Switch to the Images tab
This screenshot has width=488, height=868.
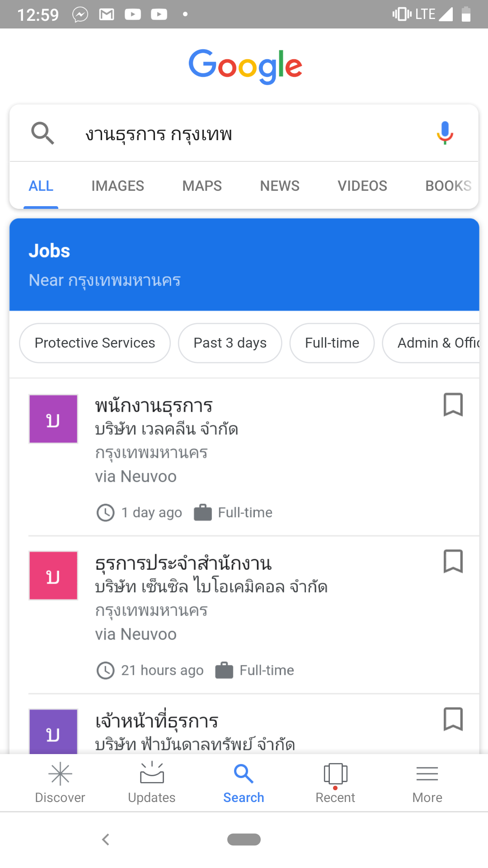(x=117, y=186)
